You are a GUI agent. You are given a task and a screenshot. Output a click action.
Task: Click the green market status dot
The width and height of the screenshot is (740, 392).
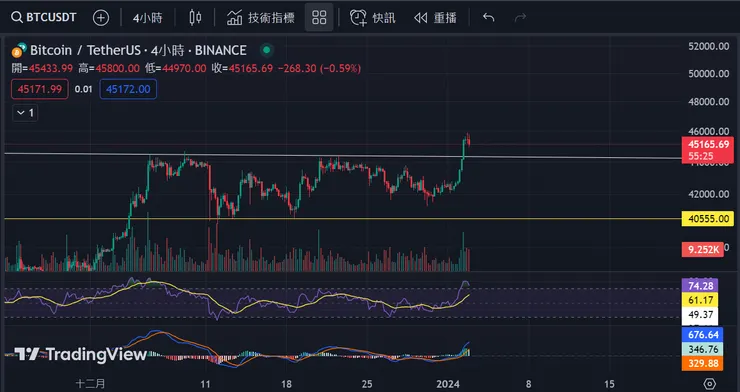(267, 50)
